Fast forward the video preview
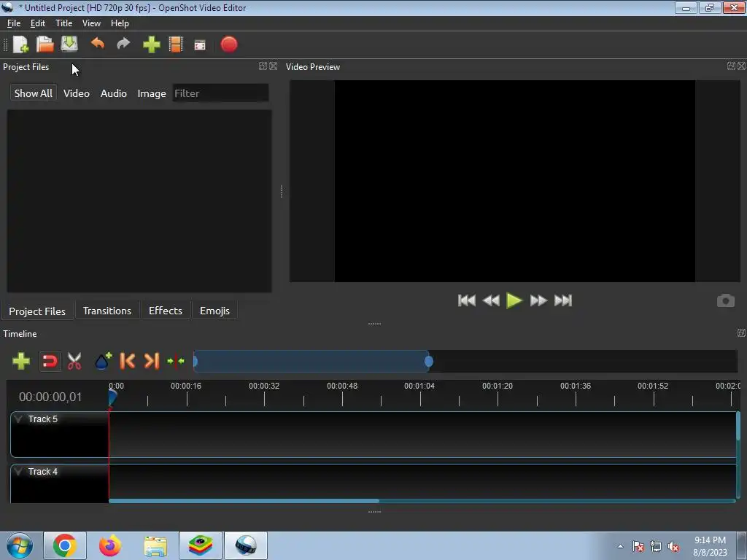This screenshot has width=747, height=560. (x=538, y=300)
